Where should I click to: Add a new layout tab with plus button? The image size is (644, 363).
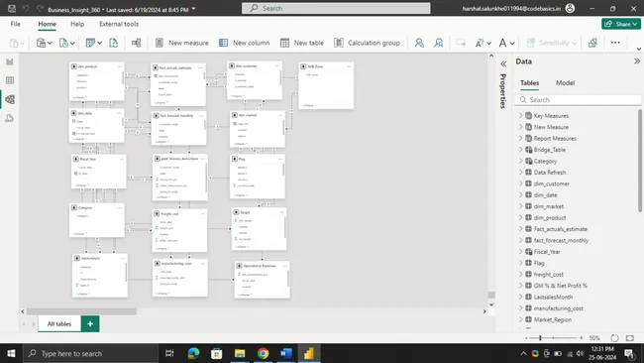(90, 323)
